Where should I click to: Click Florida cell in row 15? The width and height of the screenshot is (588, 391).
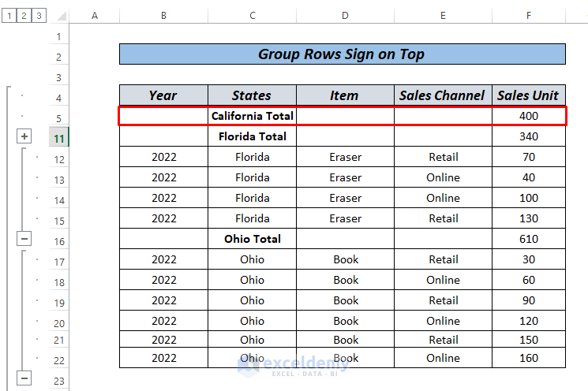click(x=252, y=218)
